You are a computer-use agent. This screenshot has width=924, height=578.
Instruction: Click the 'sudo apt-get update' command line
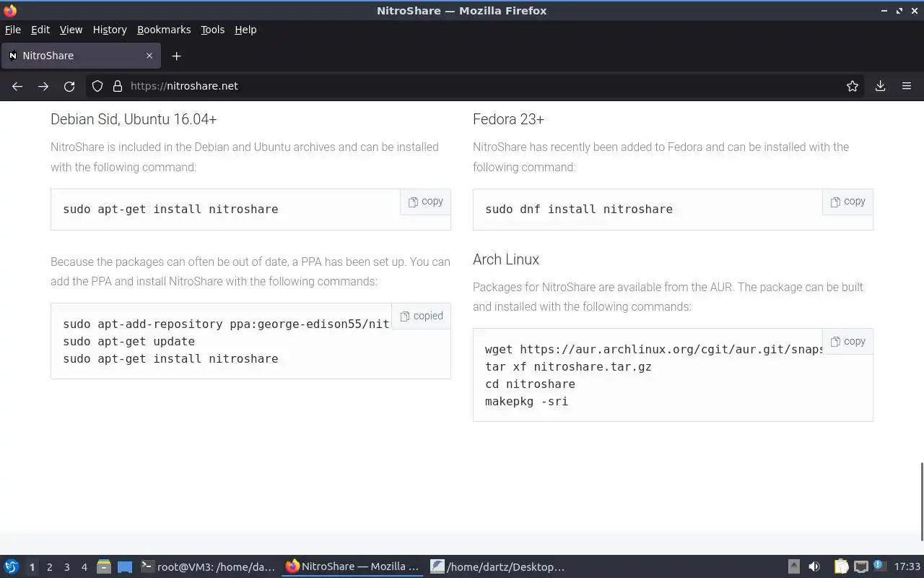[x=128, y=341]
